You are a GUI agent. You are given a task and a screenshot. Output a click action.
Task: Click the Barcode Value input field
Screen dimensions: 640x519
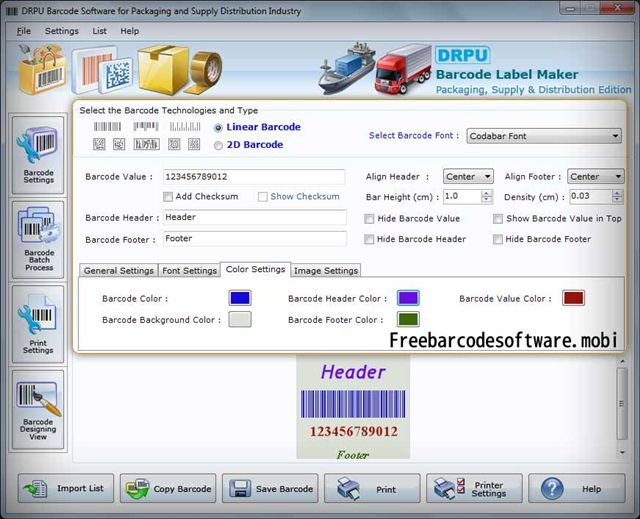[x=254, y=177]
